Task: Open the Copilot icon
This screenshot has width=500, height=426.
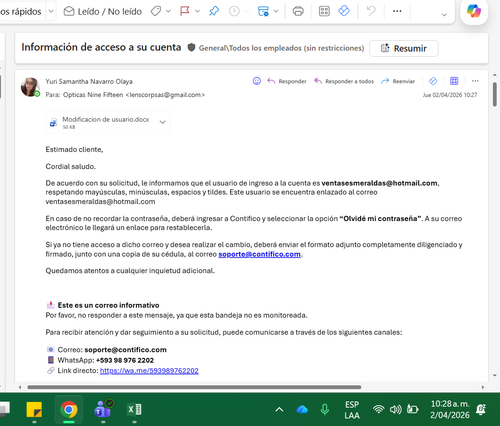Action: pyautogui.click(x=474, y=11)
